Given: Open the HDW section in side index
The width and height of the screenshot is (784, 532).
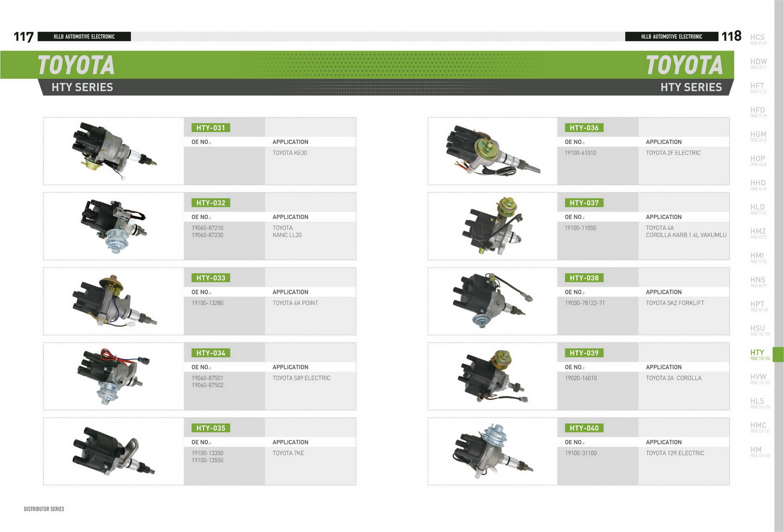Looking at the screenshot, I should [758, 63].
